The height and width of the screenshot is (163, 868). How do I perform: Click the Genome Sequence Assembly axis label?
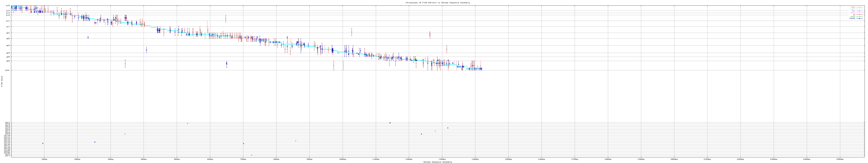pos(437,162)
